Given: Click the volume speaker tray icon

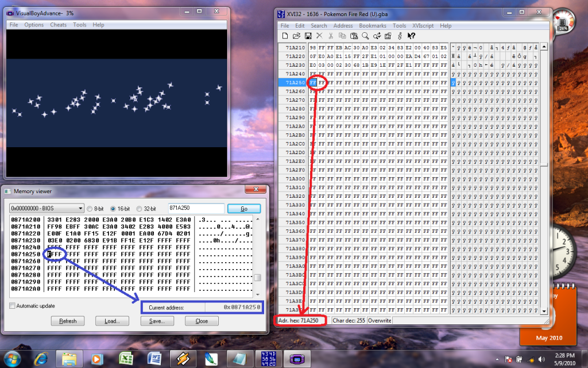Looking at the screenshot, I should pos(541,359).
